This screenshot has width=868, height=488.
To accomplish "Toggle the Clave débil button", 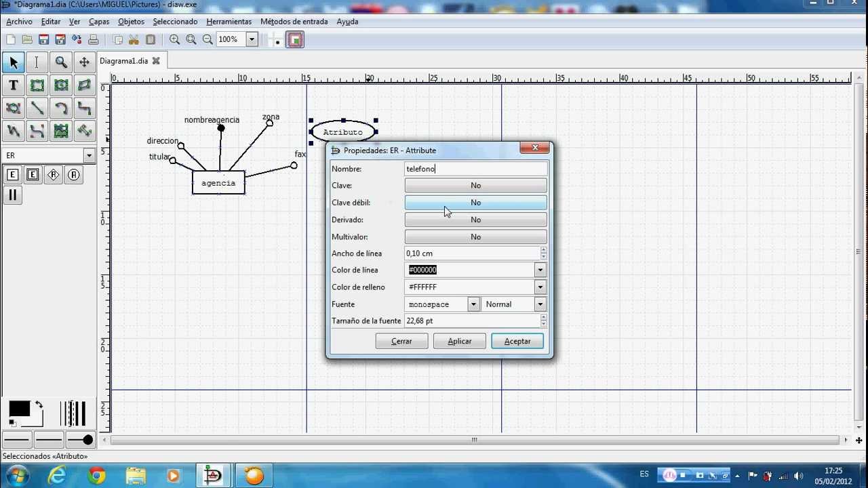I will (475, 203).
